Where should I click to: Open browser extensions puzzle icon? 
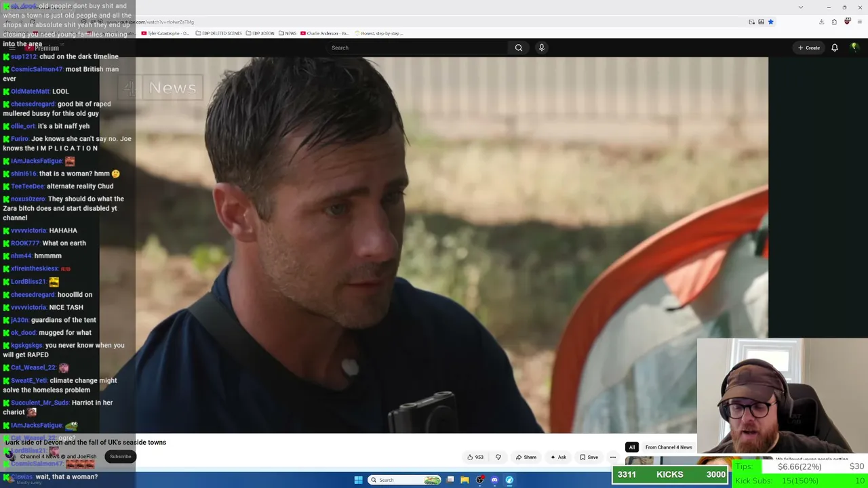[834, 22]
